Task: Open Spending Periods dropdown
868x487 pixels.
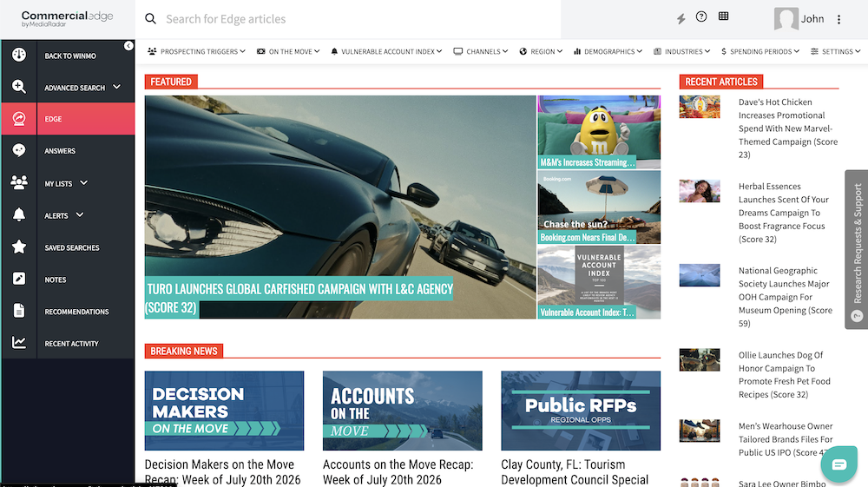Action: 760,51
